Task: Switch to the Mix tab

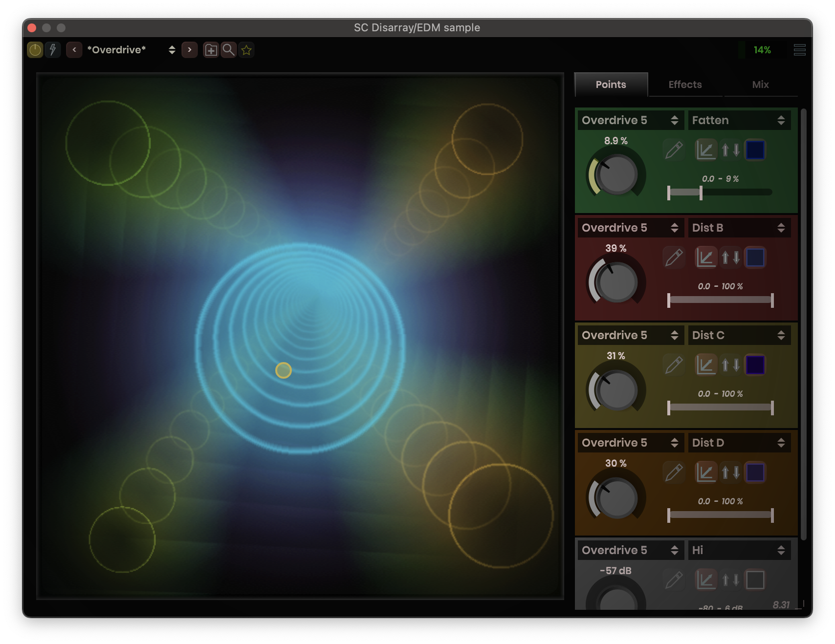Action: point(761,85)
